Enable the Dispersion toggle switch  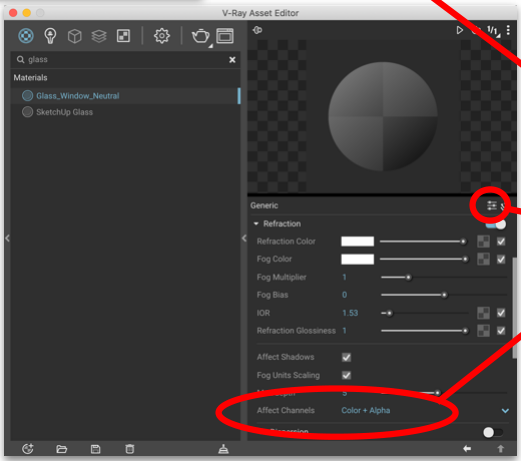click(493, 432)
